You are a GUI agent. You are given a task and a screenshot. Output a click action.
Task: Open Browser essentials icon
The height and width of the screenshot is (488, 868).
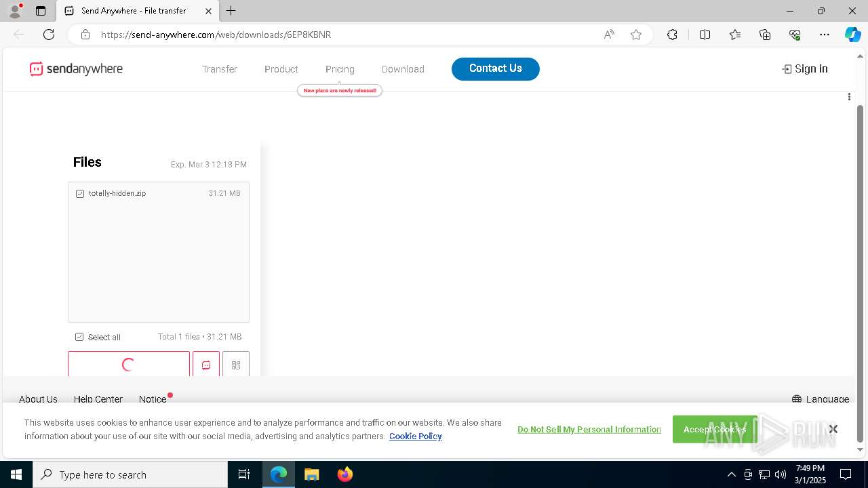pyautogui.click(x=795, y=35)
